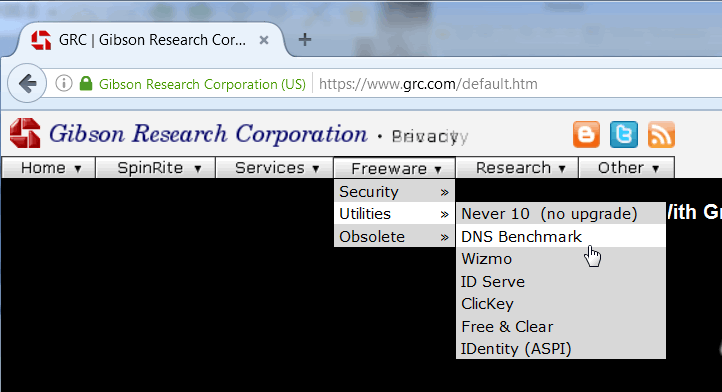The height and width of the screenshot is (392, 722).
Task: Choose ClicKey menu entry
Action: click(x=561, y=304)
